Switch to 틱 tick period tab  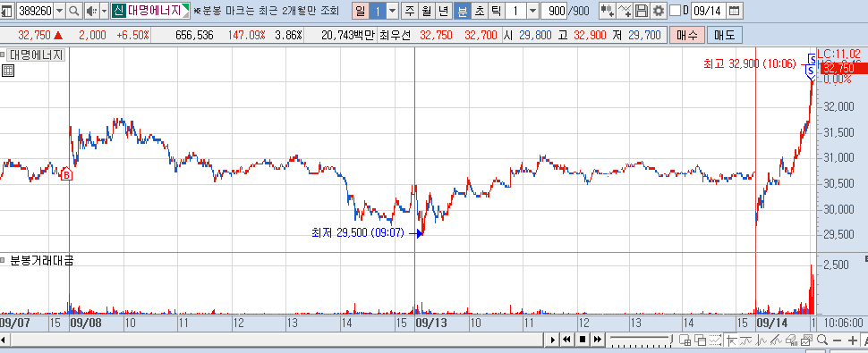pos(497,11)
